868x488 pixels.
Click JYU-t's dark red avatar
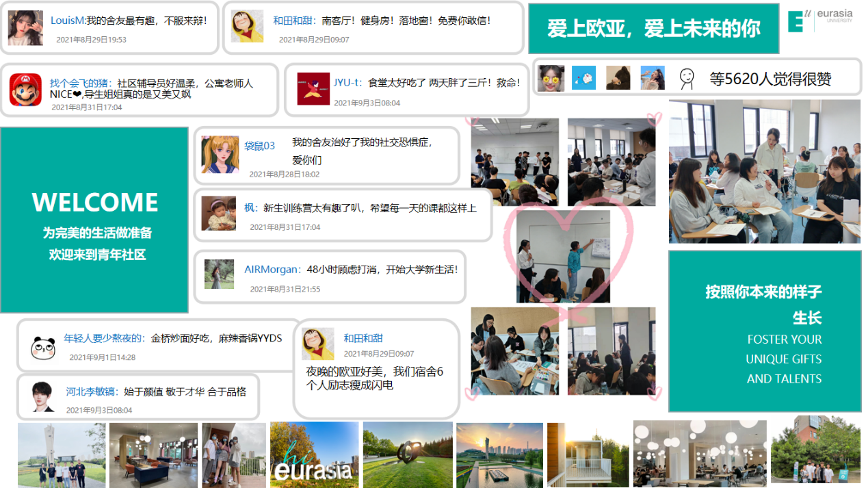point(313,89)
